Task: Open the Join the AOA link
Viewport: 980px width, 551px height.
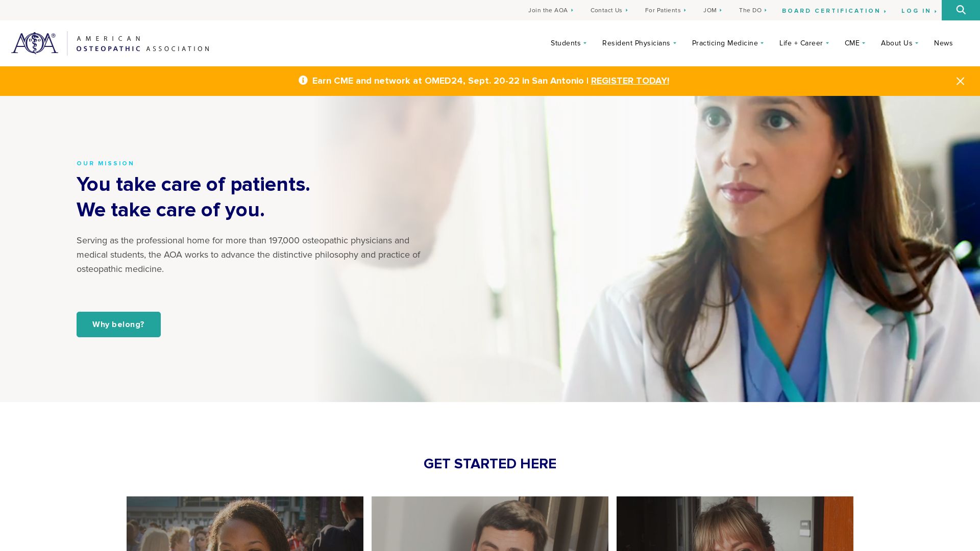Action: click(x=551, y=10)
